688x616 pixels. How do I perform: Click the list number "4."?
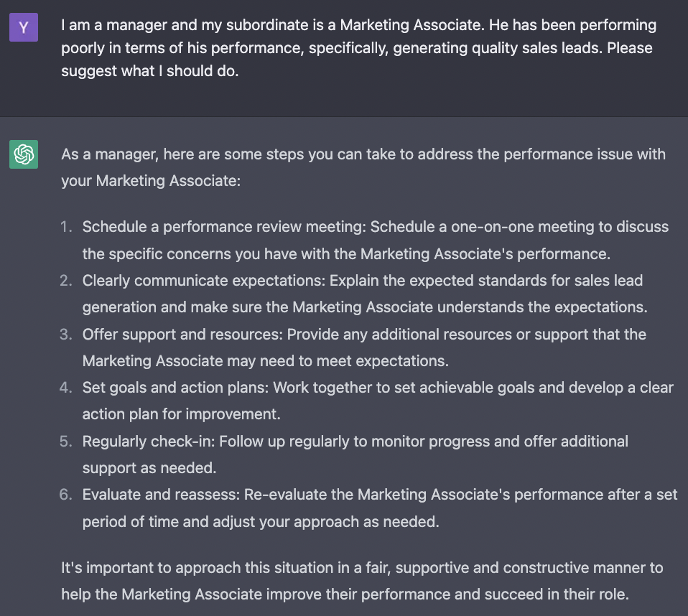pyautogui.click(x=66, y=388)
